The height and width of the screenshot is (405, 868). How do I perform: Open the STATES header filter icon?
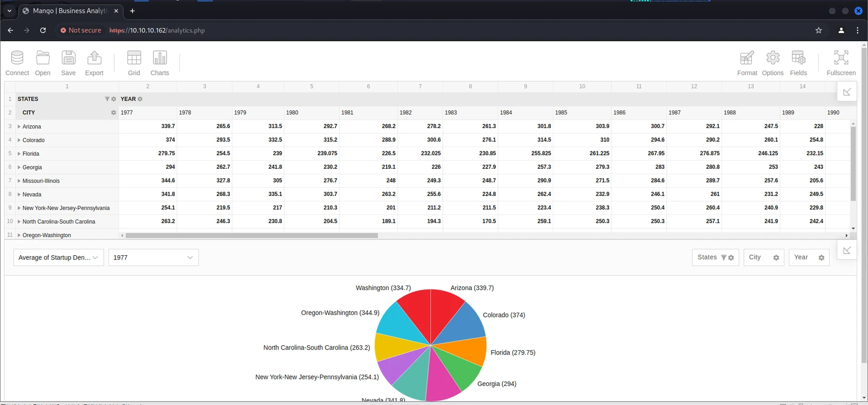coord(107,99)
